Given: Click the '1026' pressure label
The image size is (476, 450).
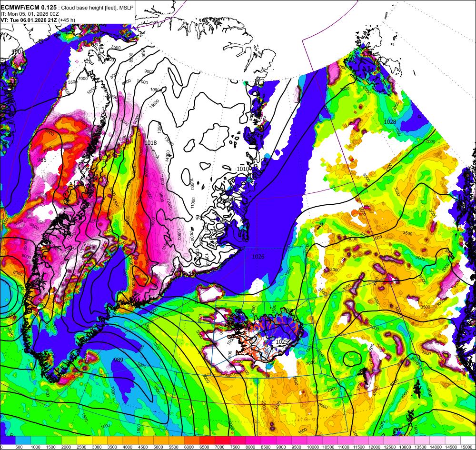Looking at the screenshot, I should (258, 257).
